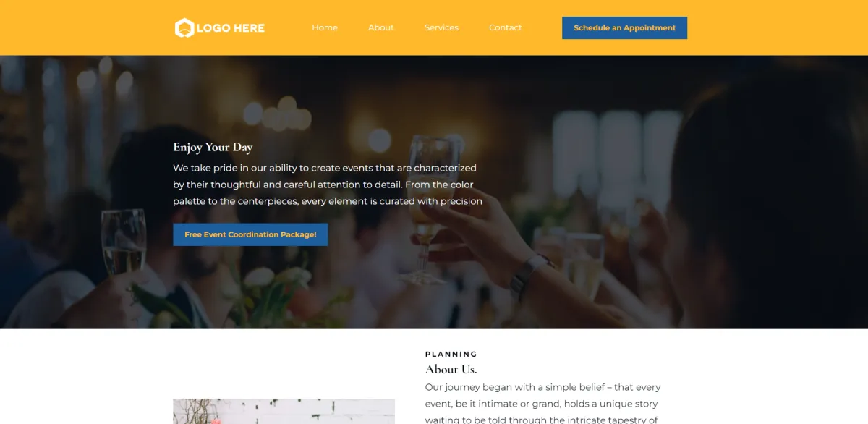Click the PLANNING section label

(451, 354)
